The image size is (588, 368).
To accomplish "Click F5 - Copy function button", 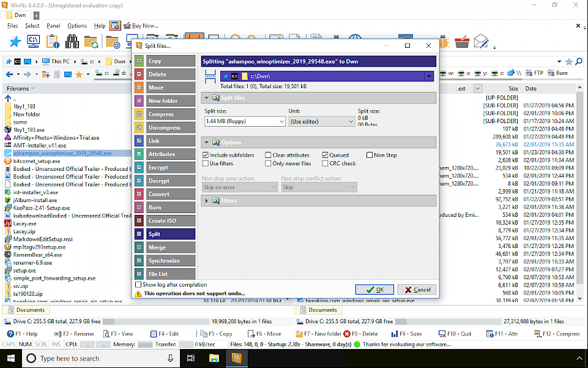I will tap(216, 334).
